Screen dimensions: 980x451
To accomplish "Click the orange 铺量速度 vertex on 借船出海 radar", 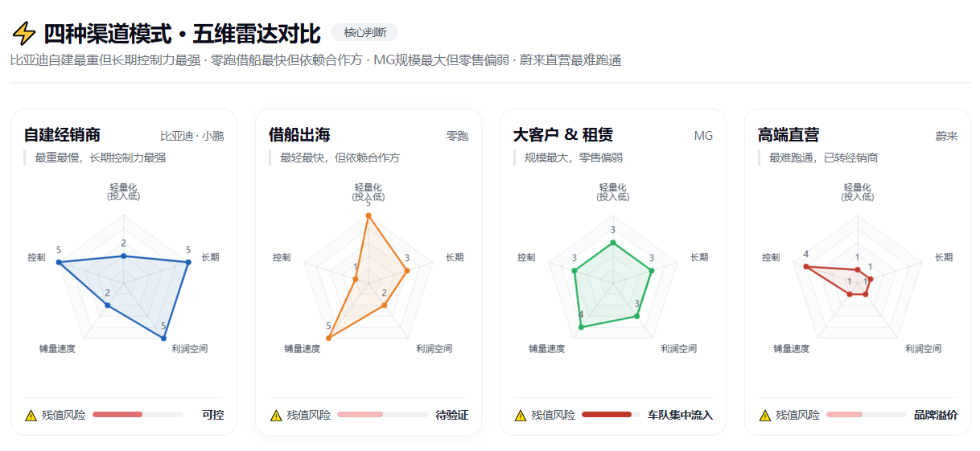I will tap(328, 338).
